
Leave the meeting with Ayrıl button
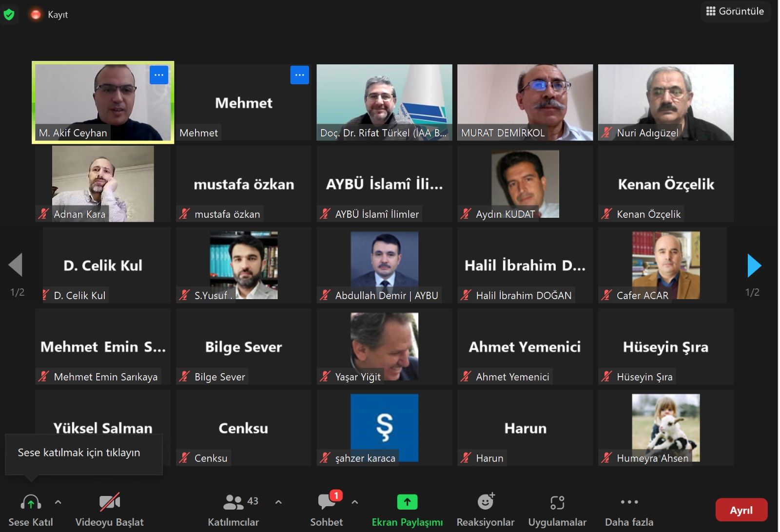point(741,510)
